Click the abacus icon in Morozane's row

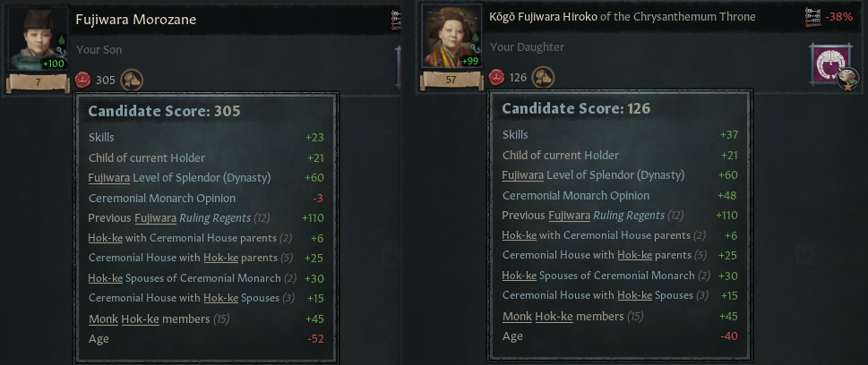pyautogui.click(x=396, y=18)
